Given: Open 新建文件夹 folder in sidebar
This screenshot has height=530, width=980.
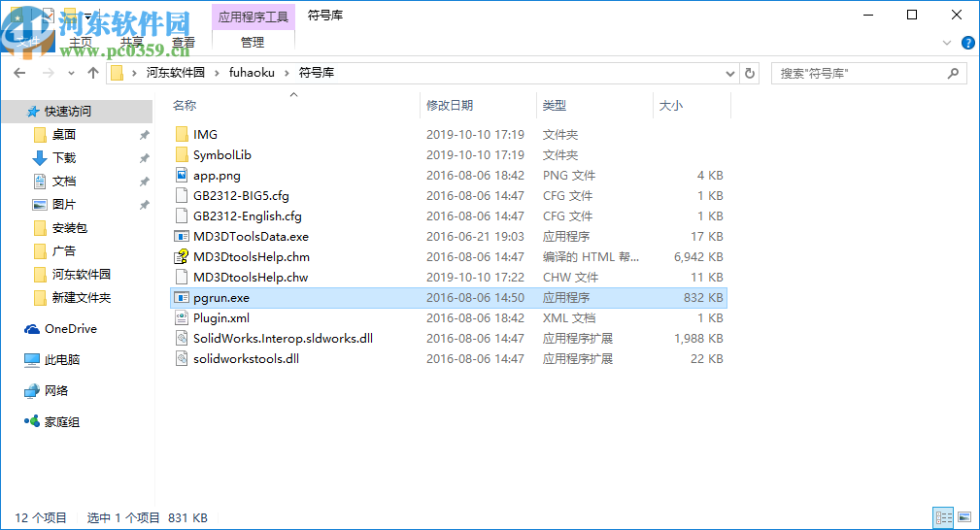Looking at the screenshot, I should point(72,298).
